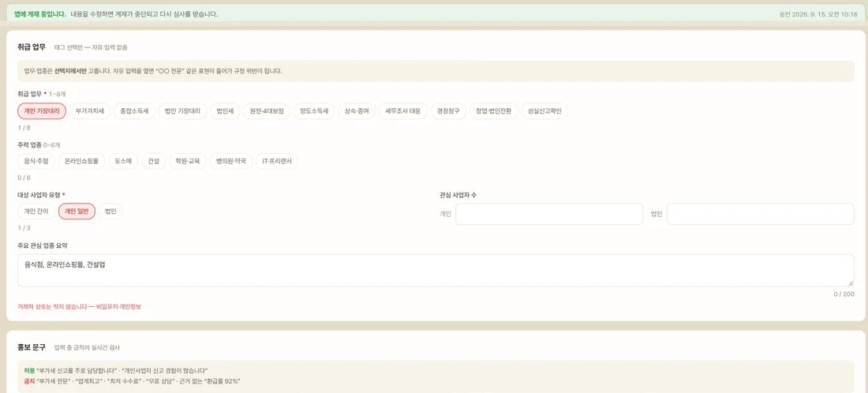Select the 부가가치세 work tag
This screenshot has width=868, height=393.
pyautogui.click(x=90, y=111)
